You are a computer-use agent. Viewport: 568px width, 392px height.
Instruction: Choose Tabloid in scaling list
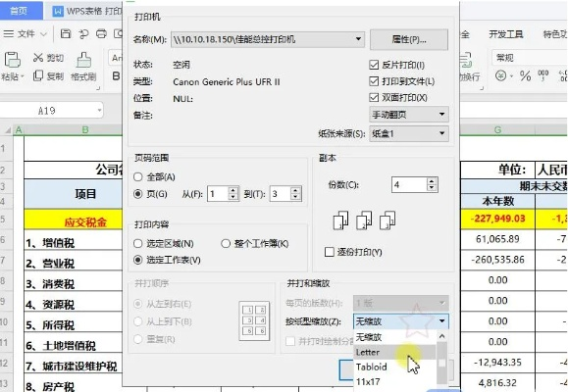[394, 367]
